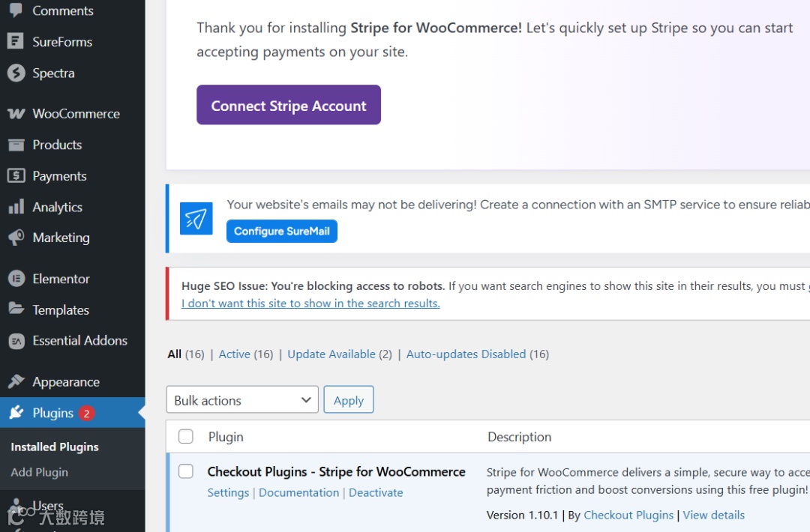Open the Payments menu item
810x532 pixels.
point(59,176)
